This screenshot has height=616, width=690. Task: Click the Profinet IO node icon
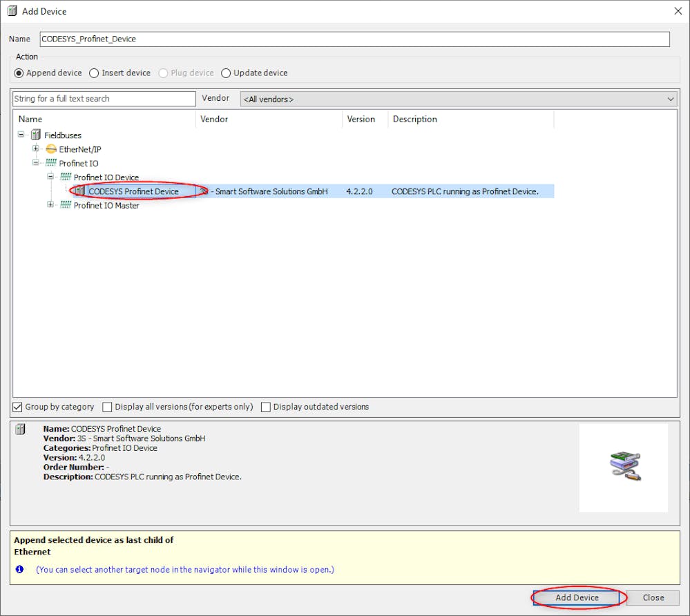50,163
